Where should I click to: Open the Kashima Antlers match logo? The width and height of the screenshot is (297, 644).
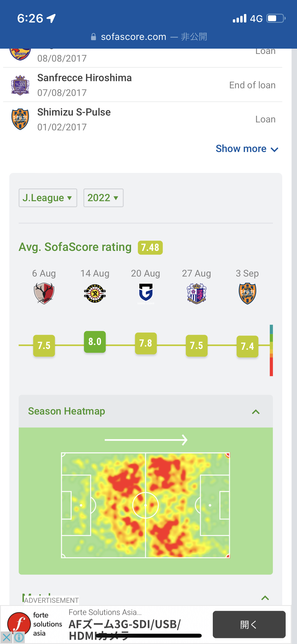(x=44, y=293)
